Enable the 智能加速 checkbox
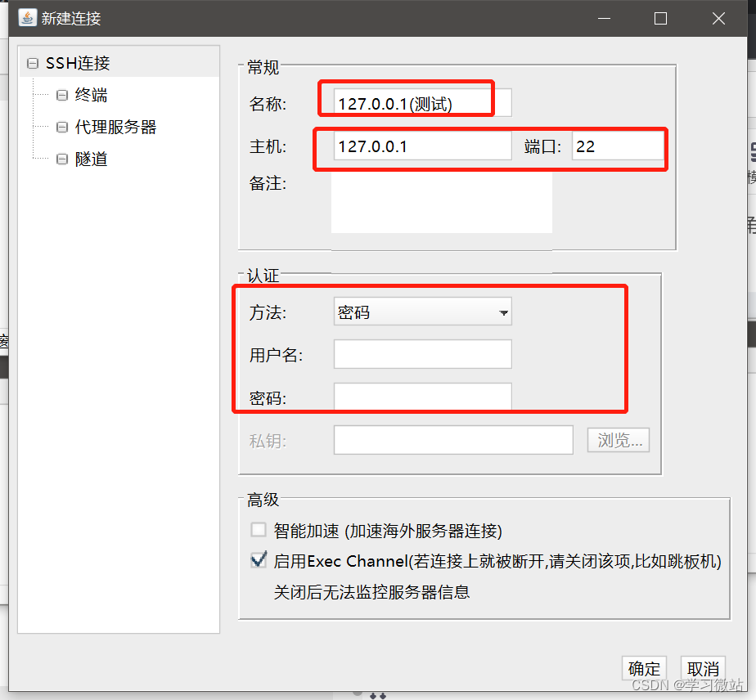 [x=259, y=529]
